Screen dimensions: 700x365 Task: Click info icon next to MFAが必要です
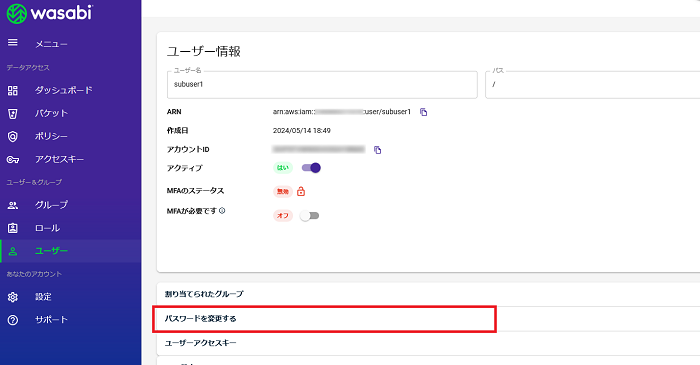(222, 211)
